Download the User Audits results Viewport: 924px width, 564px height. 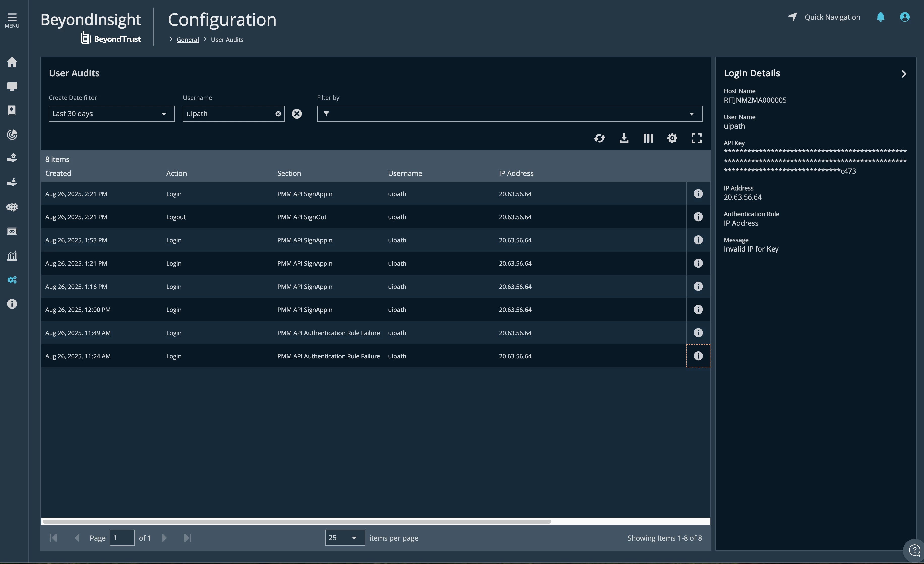click(624, 138)
